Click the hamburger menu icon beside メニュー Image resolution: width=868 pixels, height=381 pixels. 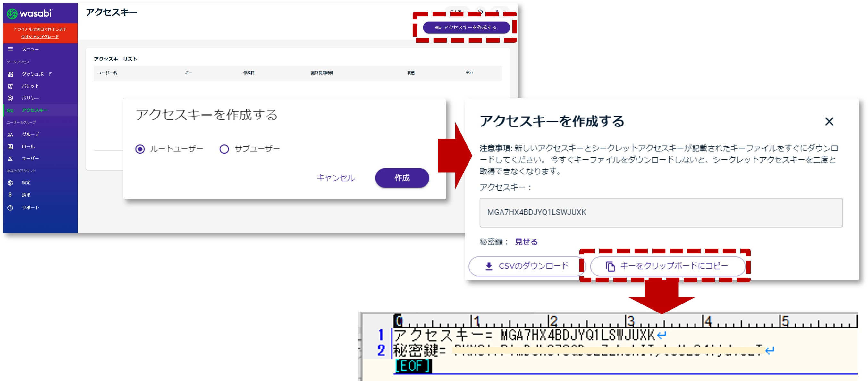coord(10,49)
